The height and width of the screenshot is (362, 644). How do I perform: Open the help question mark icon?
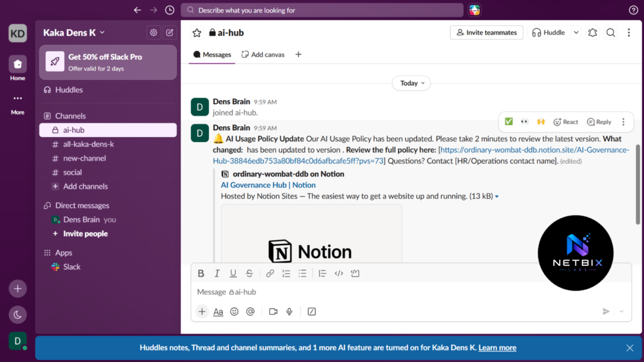point(633,10)
